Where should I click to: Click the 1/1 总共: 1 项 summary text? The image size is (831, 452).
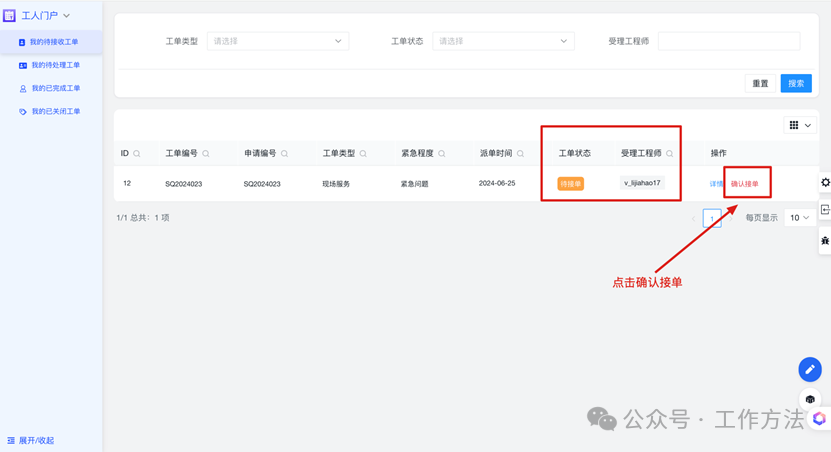(143, 218)
